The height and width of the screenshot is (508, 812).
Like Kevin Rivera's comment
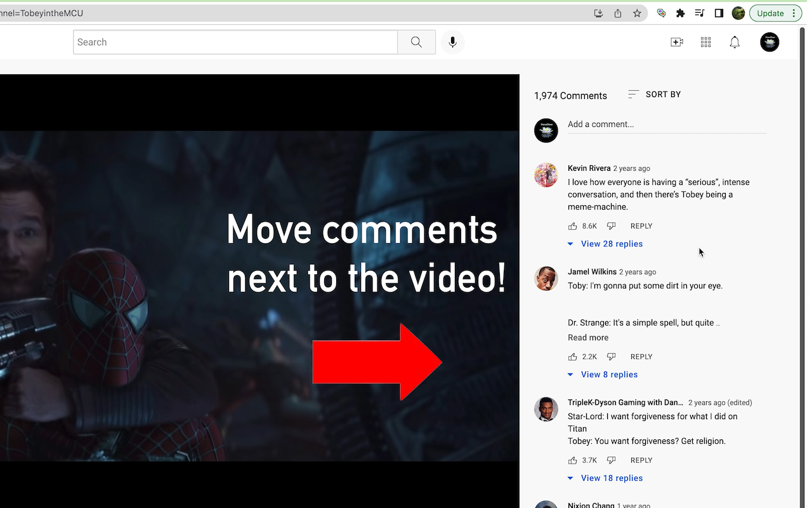[573, 226]
